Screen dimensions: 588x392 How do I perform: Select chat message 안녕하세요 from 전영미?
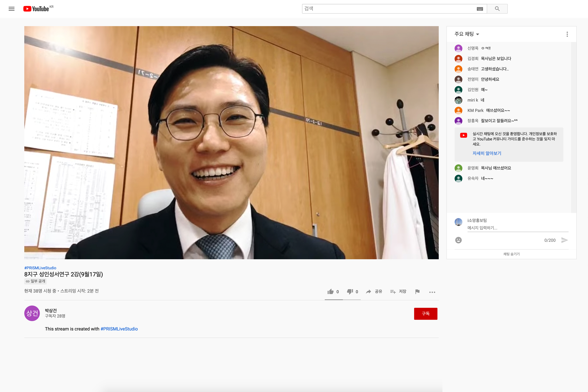point(490,79)
